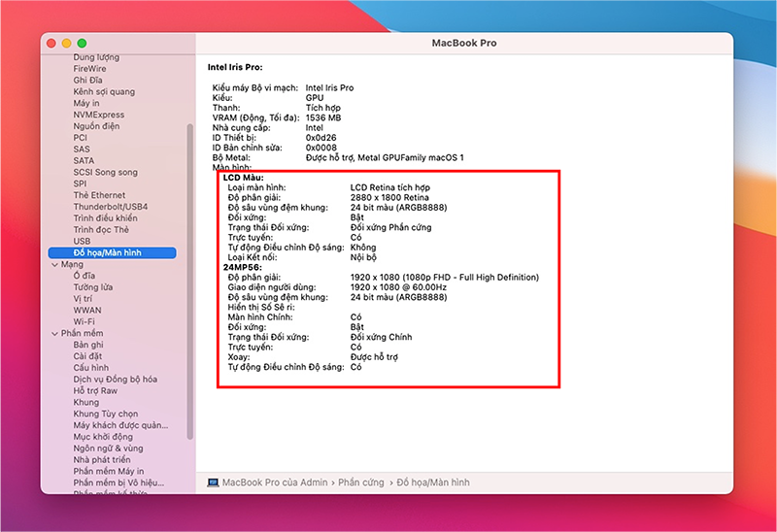Open SCSI Song song entry
This screenshot has height=532, width=777.
pos(105,172)
